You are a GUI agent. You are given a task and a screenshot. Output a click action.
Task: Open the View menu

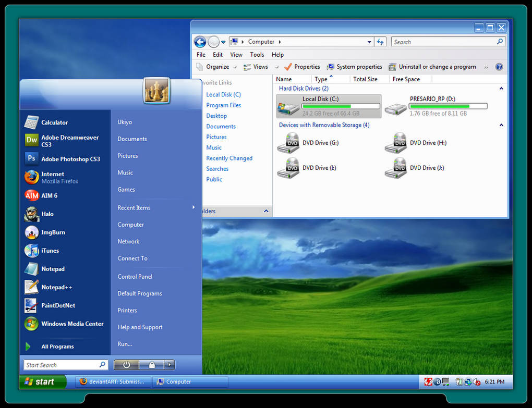(236, 55)
